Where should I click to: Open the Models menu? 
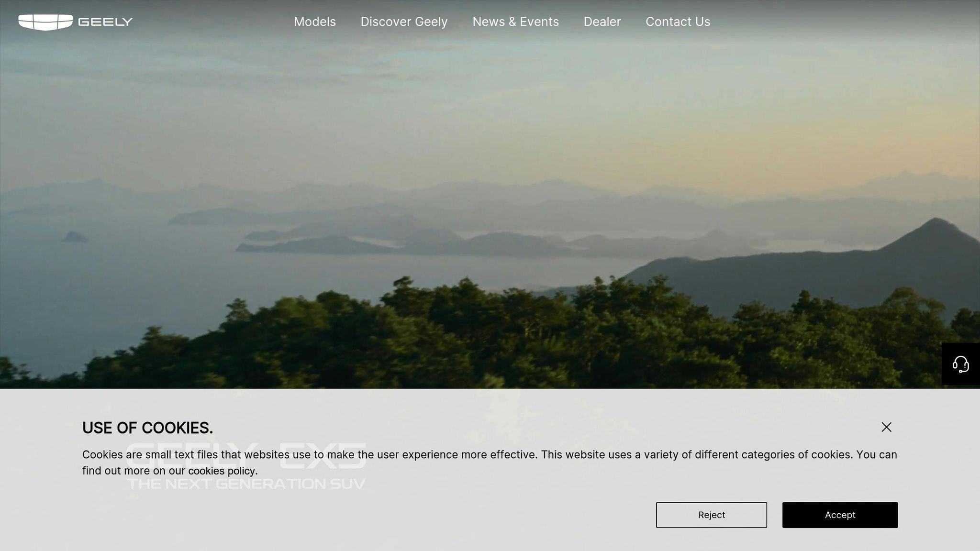(x=315, y=22)
